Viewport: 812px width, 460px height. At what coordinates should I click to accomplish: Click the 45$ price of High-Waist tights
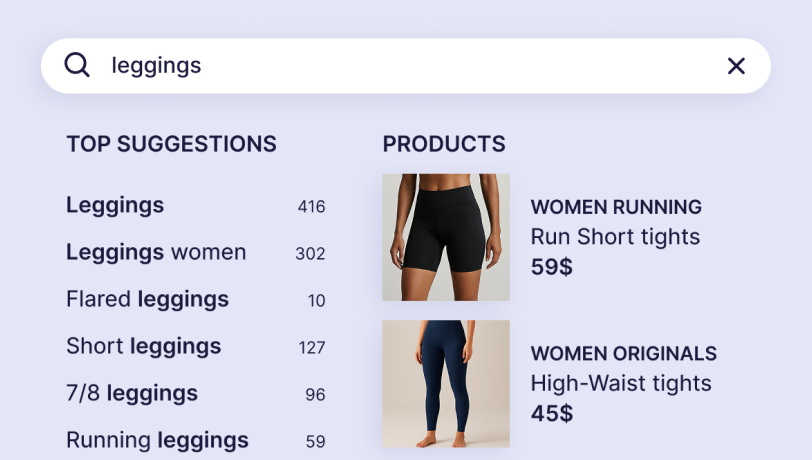click(551, 413)
